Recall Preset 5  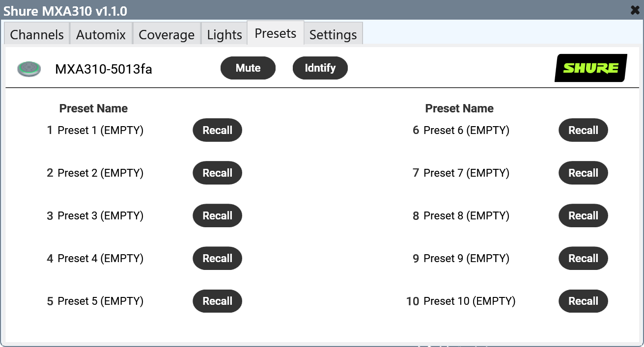(218, 301)
